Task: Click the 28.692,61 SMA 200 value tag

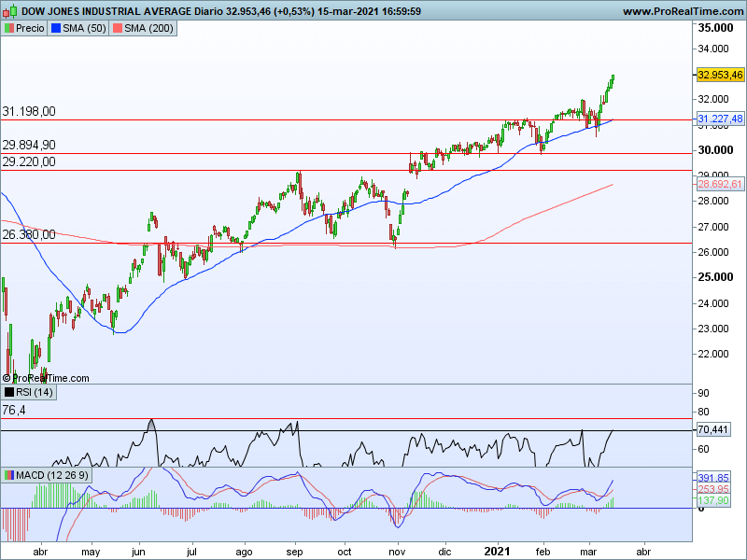Action: (720, 184)
